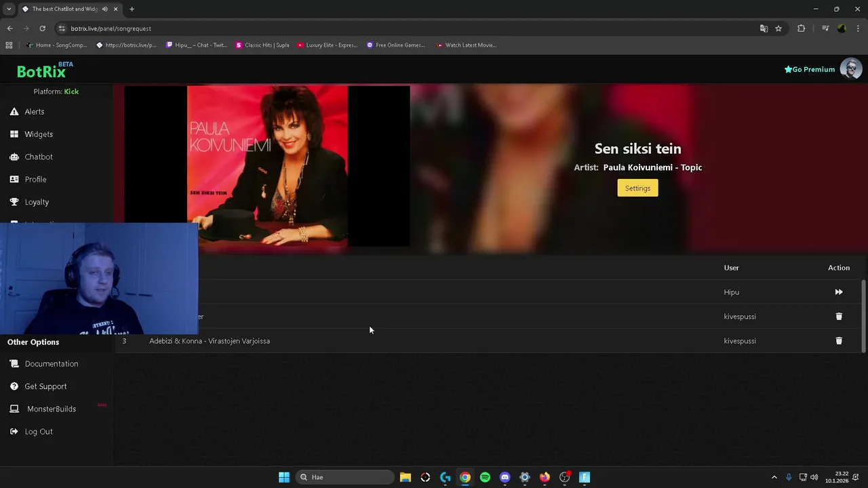
Task: Open the browser extensions menu
Action: point(801,28)
